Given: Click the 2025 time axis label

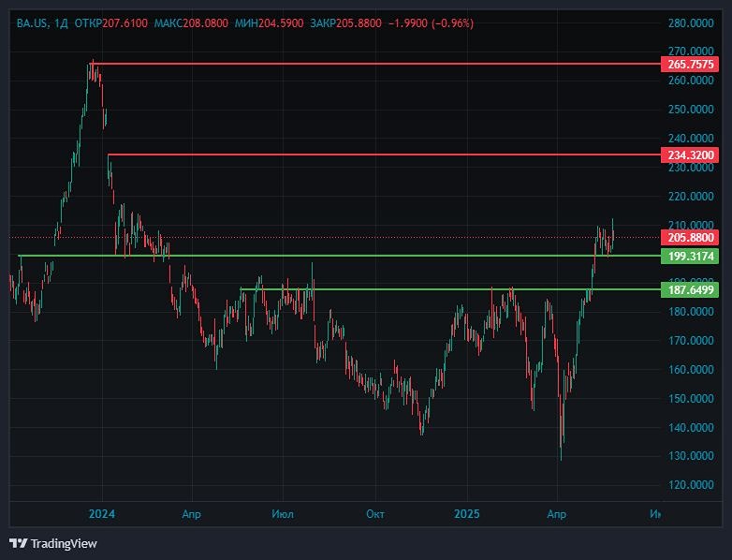Looking at the screenshot, I should tap(467, 514).
